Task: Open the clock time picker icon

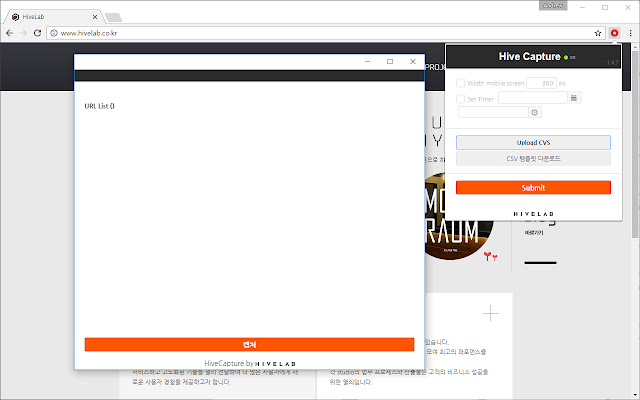Action: [x=535, y=112]
